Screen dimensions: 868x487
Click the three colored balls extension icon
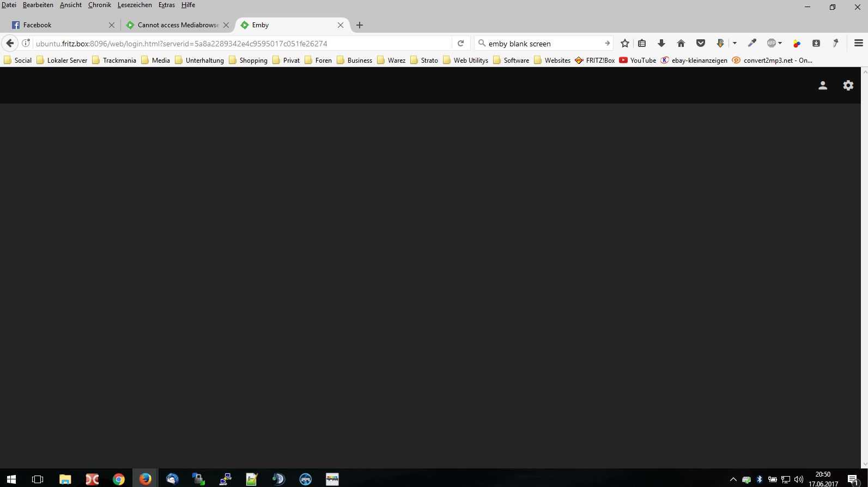797,43
